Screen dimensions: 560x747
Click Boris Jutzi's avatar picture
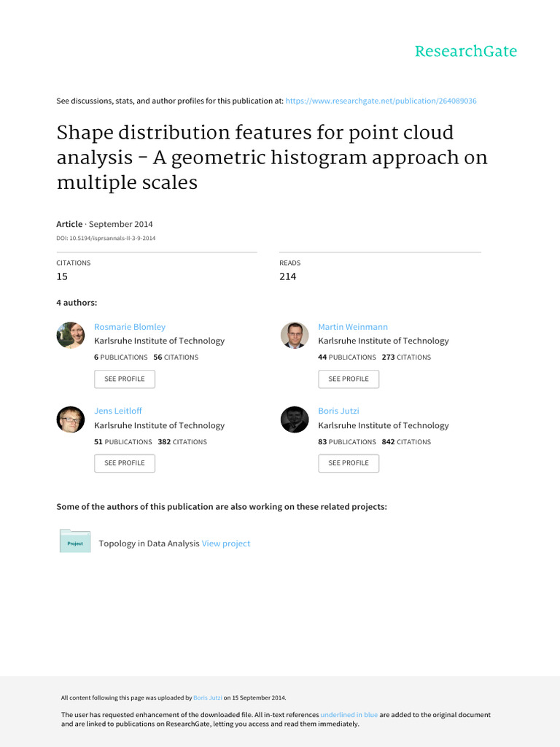(295, 419)
